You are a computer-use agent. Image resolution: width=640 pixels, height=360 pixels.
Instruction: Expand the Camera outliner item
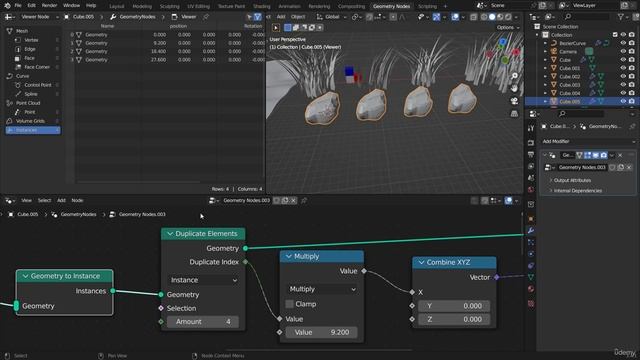point(545,51)
